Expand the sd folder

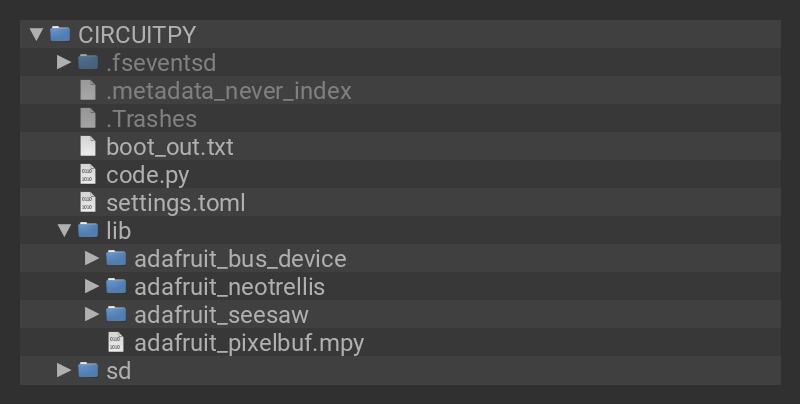[x=64, y=371]
